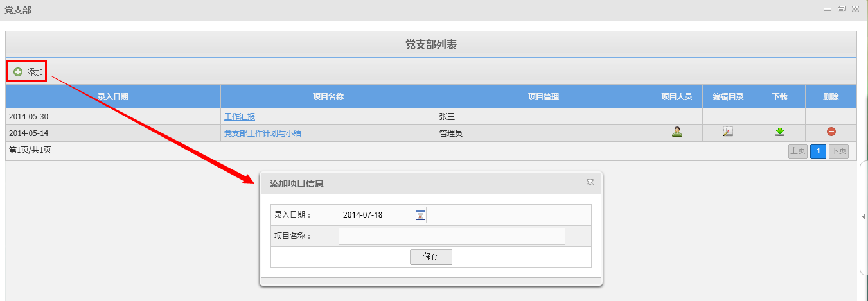The image size is (868, 301).
Task: Download the 党支部工作计划与小结 project
Action: 779,132
